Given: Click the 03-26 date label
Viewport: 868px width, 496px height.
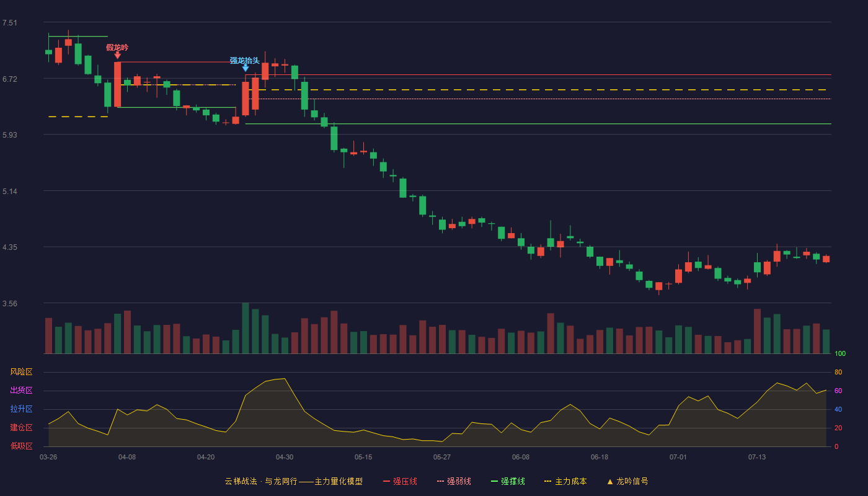Looking at the screenshot, I should coord(48,457).
